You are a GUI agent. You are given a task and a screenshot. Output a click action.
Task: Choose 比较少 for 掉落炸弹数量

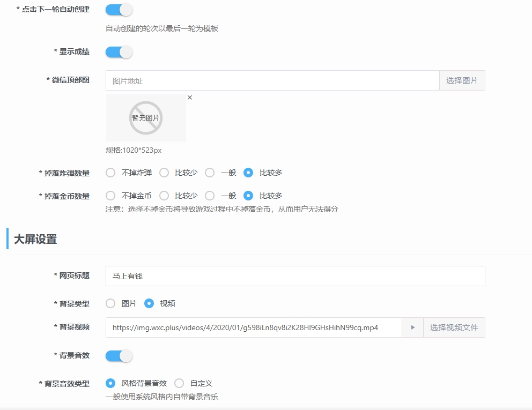click(x=164, y=173)
